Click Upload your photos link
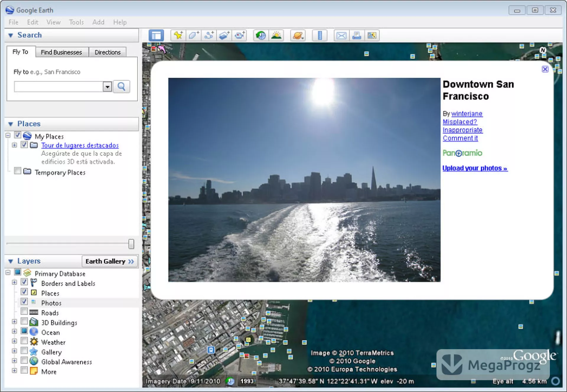Image resolution: width=567 pixels, height=392 pixels. coord(475,168)
